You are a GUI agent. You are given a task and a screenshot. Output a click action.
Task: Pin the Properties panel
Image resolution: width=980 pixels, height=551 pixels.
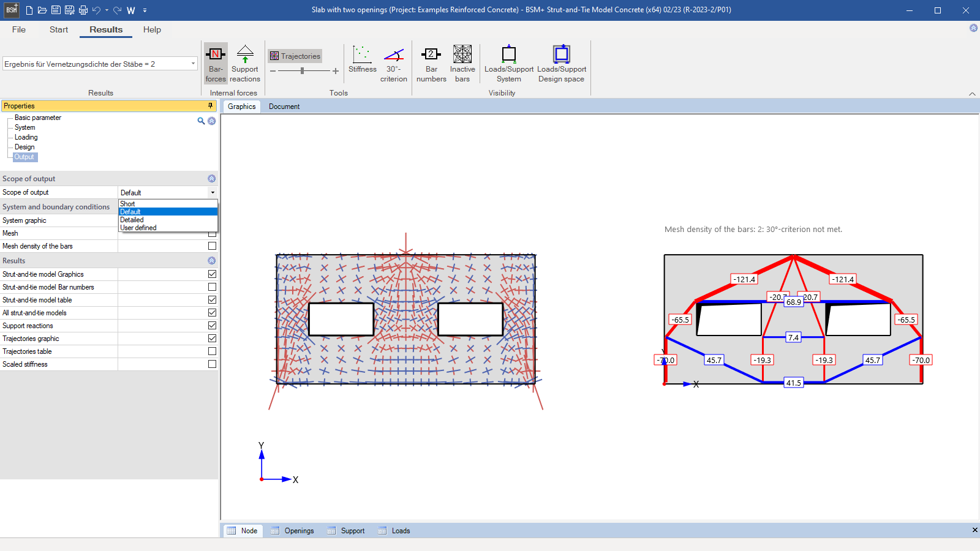pyautogui.click(x=210, y=105)
